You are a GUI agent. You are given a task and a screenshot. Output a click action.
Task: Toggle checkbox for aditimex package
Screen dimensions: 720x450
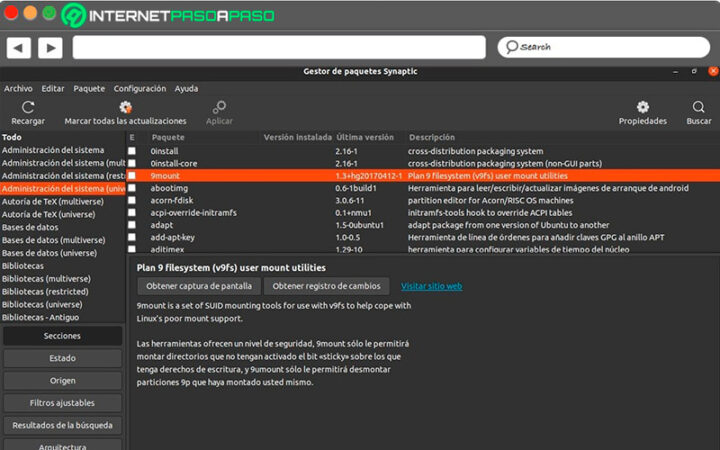tap(132, 249)
